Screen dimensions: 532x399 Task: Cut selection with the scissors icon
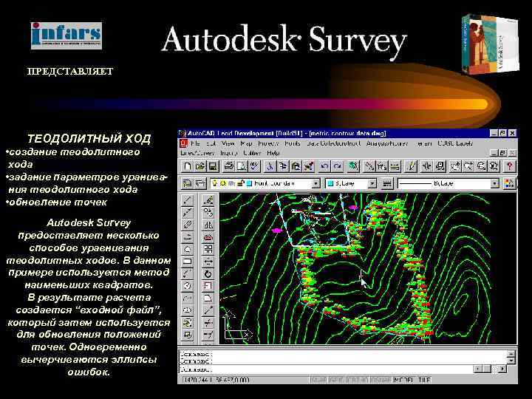pos(270,166)
